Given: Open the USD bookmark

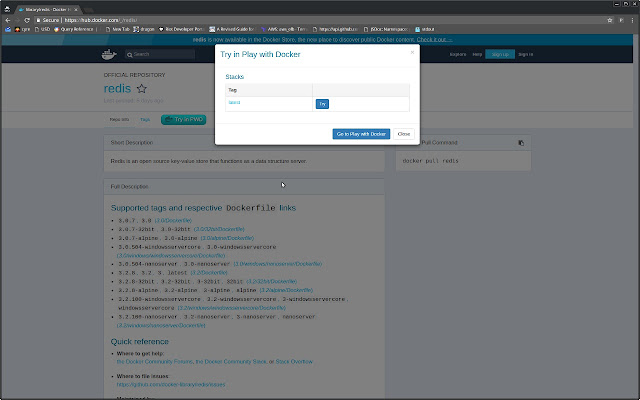Looking at the screenshot, I should pyautogui.click(x=42, y=29).
